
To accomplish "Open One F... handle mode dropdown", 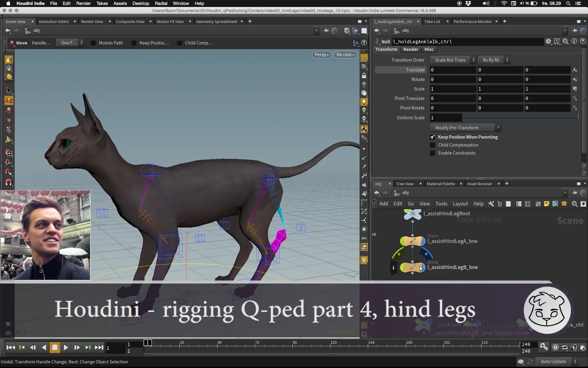I will coord(70,43).
